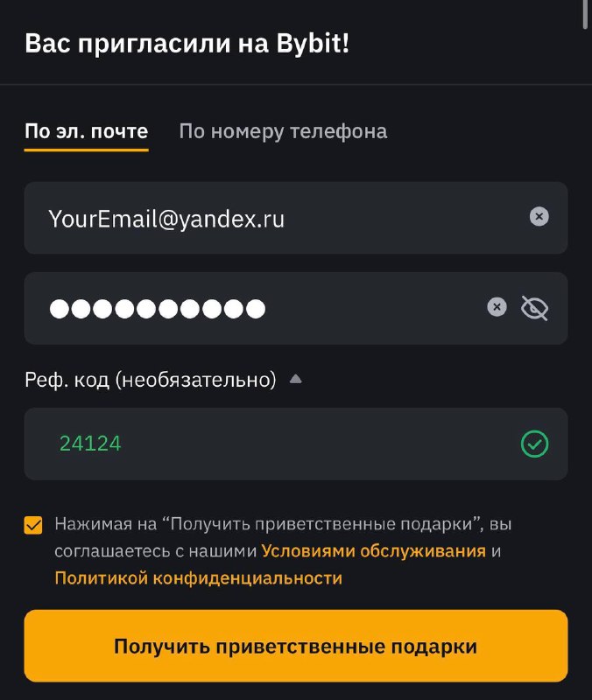Switch to the 'По номеру телефона' tab
This screenshot has width=592, height=700.
point(282,132)
